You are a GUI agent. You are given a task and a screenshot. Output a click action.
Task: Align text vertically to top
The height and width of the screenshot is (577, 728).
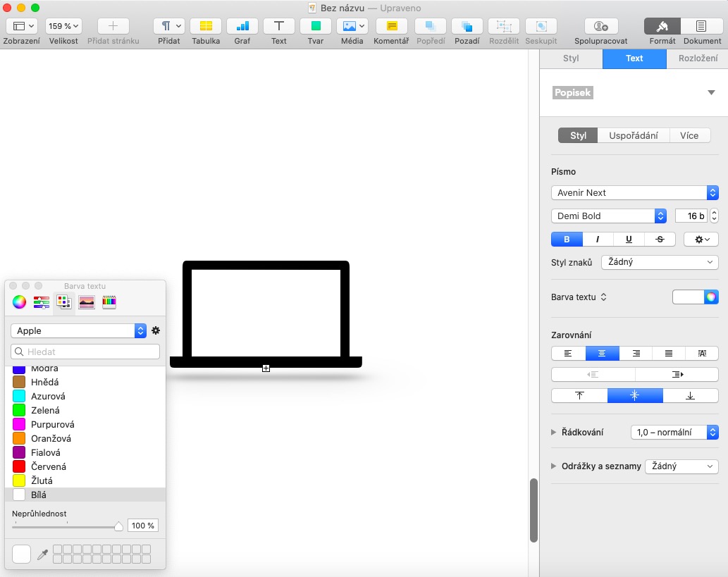point(579,395)
